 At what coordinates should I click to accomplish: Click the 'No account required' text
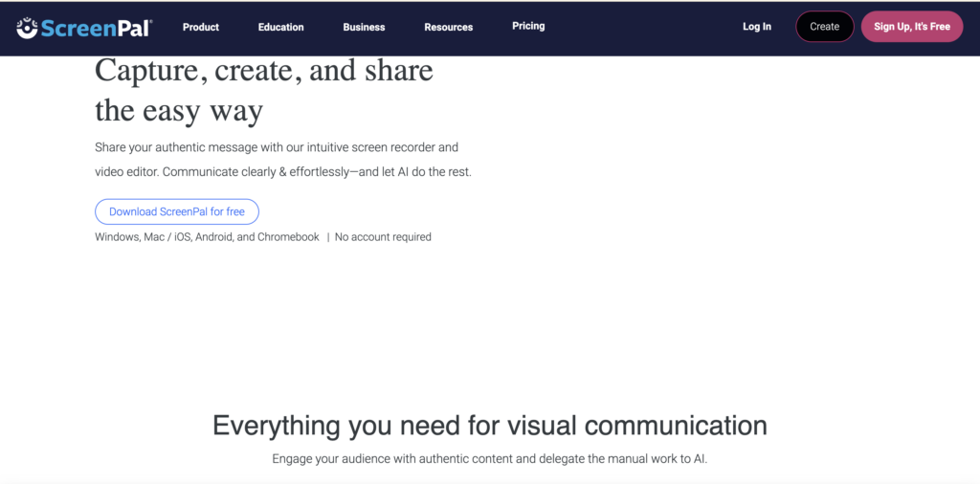tap(383, 237)
